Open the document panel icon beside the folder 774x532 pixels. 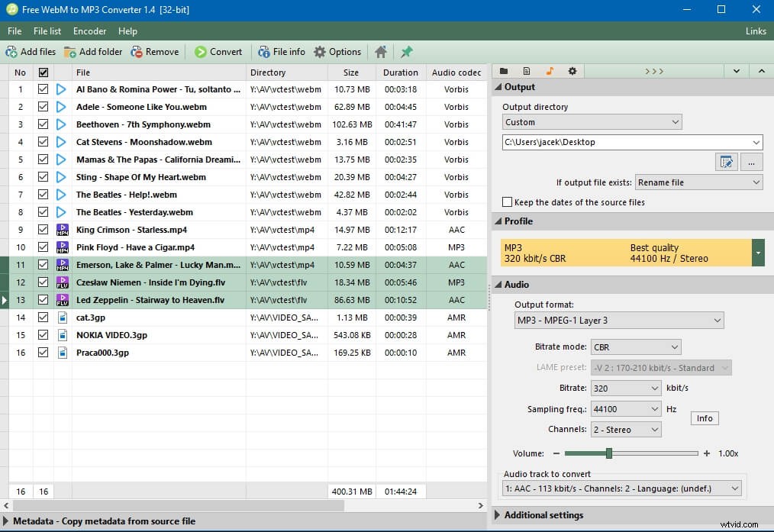click(526, 70)
